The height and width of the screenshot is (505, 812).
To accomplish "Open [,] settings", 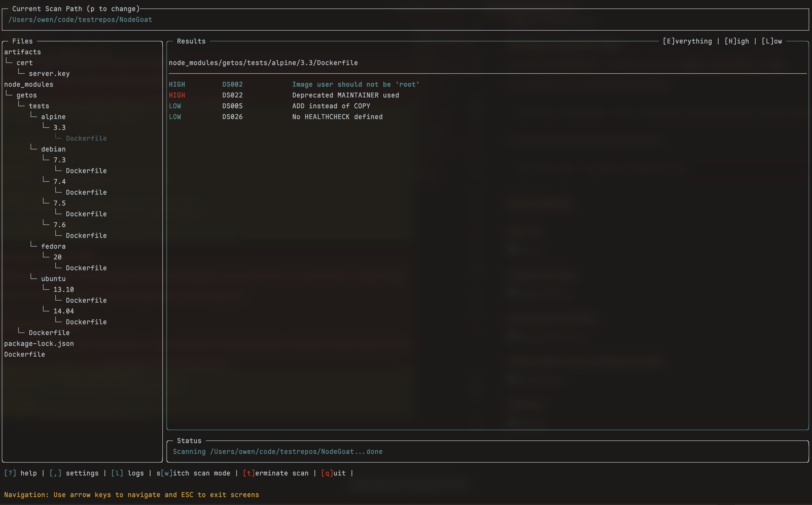I will [74, 473].
